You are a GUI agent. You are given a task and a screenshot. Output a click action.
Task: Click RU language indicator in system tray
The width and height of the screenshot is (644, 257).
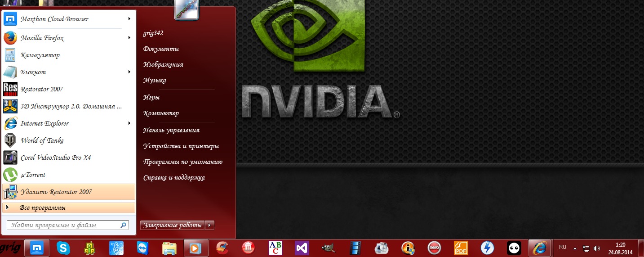(563, 247)
